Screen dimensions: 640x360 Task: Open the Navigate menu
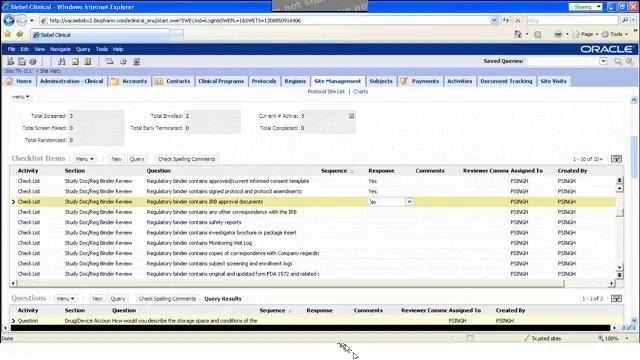(60, 49)
